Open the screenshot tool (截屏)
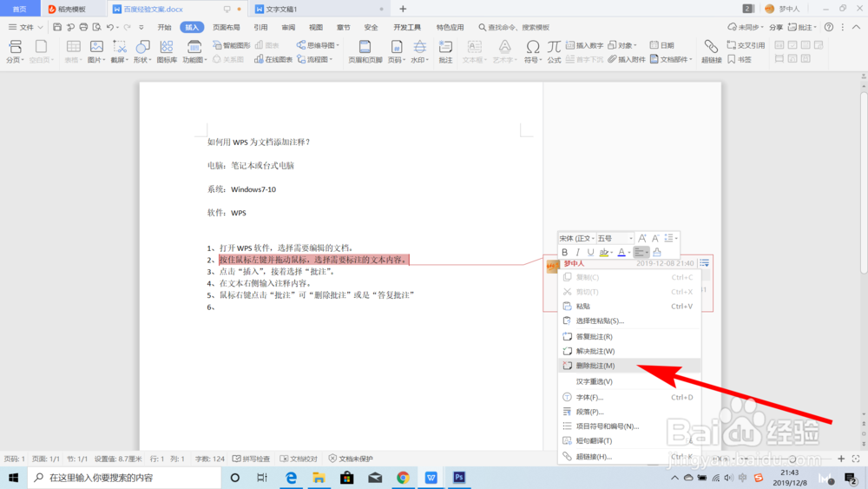The width and height of the screenshot is (868, 489). [120, 51]
